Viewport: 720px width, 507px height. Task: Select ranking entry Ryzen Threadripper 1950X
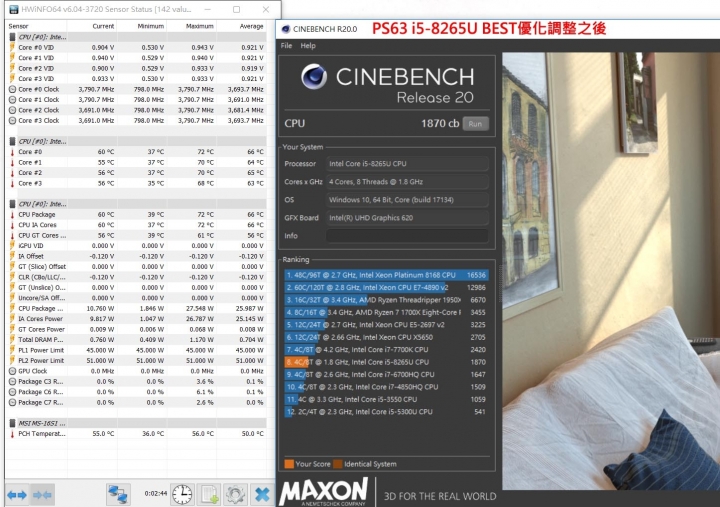coord(386,300)
